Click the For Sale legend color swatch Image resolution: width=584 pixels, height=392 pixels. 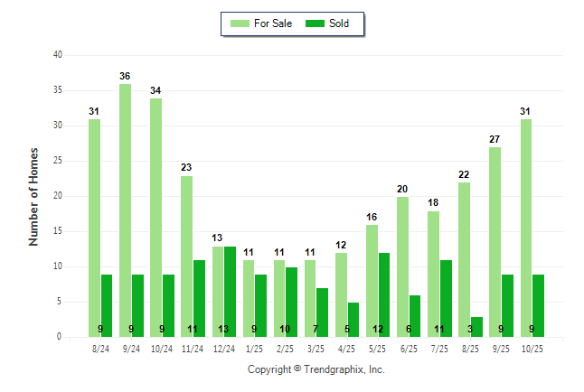241,23
